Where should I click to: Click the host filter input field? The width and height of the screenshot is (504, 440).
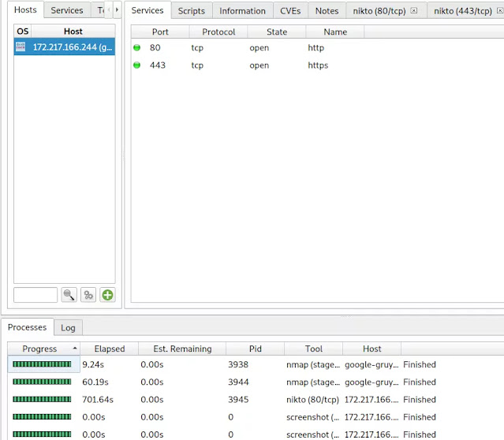[35, 295]
